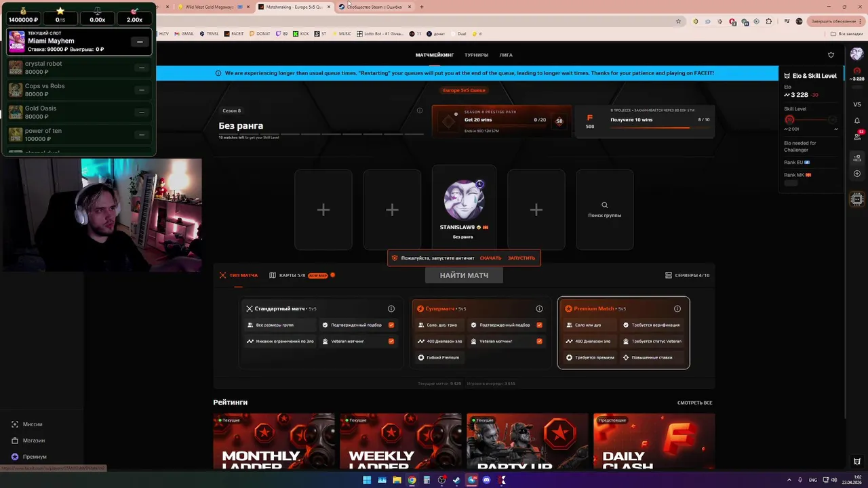This screenshot has width=868, height=488.
Task: Click info icon next to Сезон 8
Action: click(420, 110)
